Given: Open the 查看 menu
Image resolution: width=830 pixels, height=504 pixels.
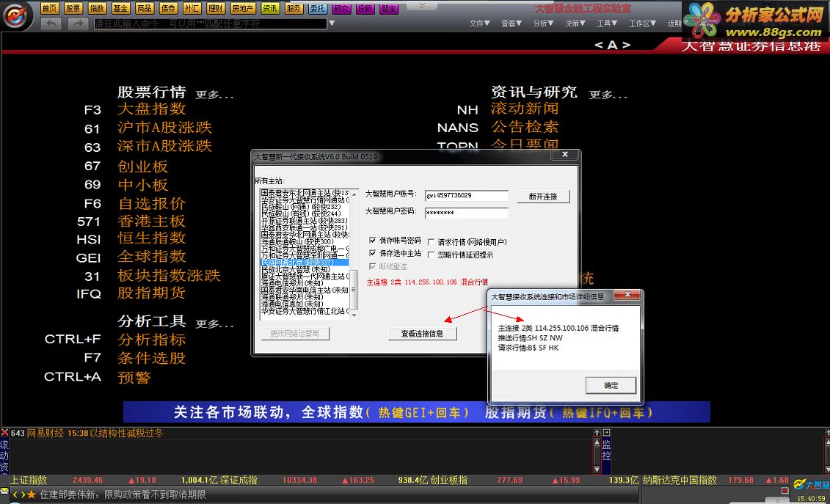Looking at the screenshot, I should click(512, 23).
